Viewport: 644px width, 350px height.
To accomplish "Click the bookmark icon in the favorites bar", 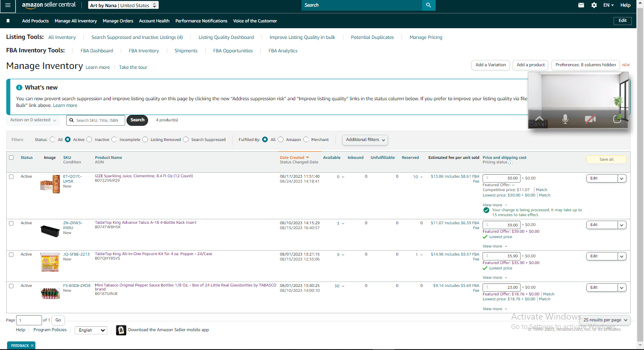I will pyautogui.click(x=8, y=21).
